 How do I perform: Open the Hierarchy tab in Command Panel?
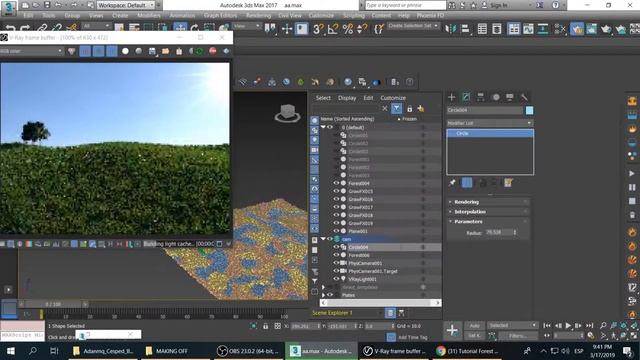click(480, 97)
